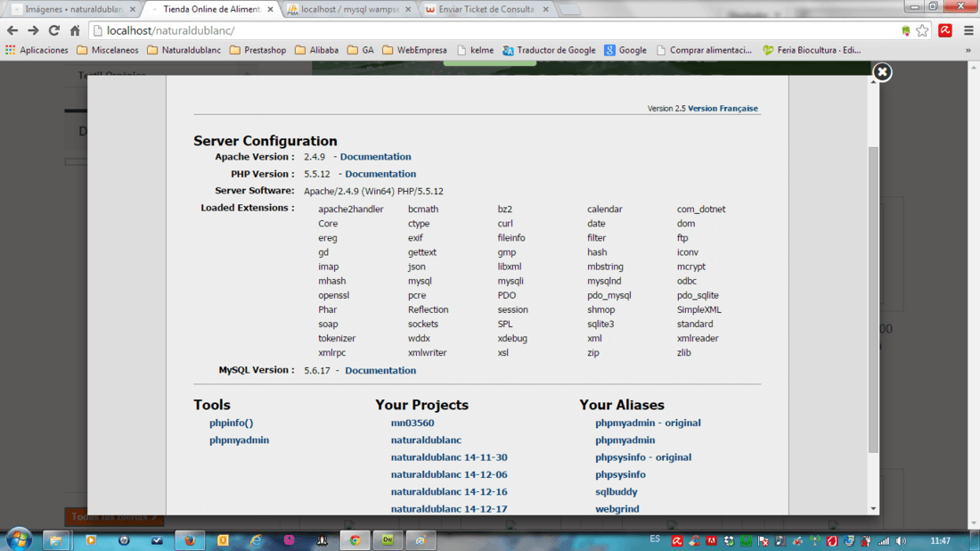Open phpsysinfo alias
The height and width of the screenshot is (551, 980).
[x=620, y=474]
